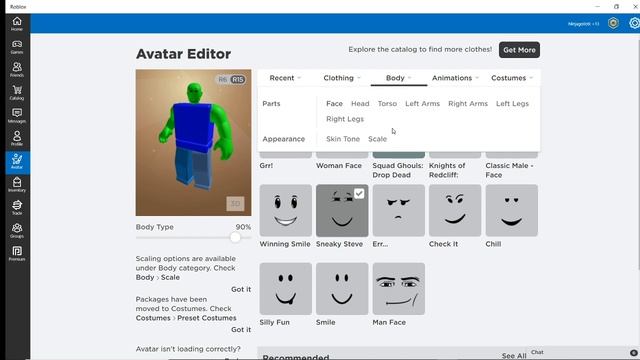Open the Messages sidebar icon
This screenshot has height=360, width=640.
(x=17, y=116)
